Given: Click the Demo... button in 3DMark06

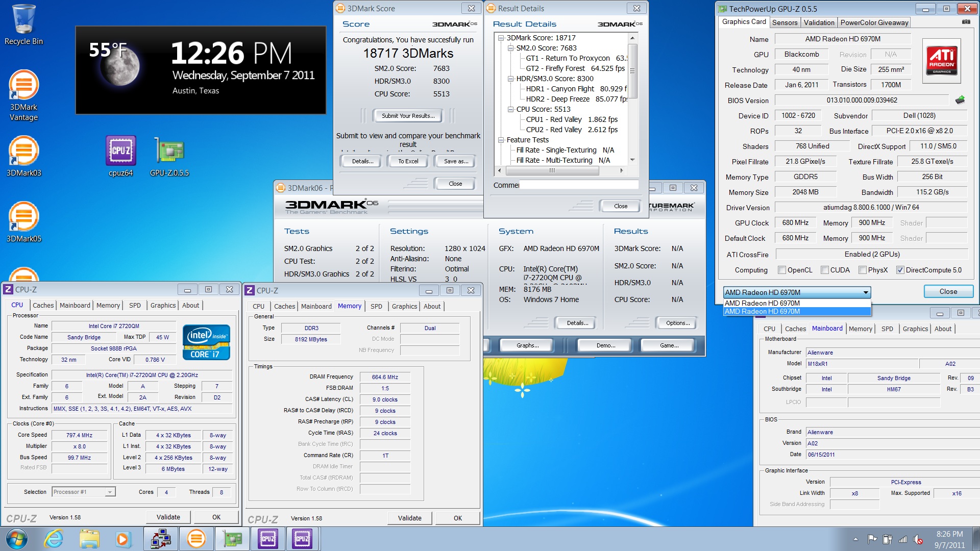Looking at the screenshot, I should (605, 345).
